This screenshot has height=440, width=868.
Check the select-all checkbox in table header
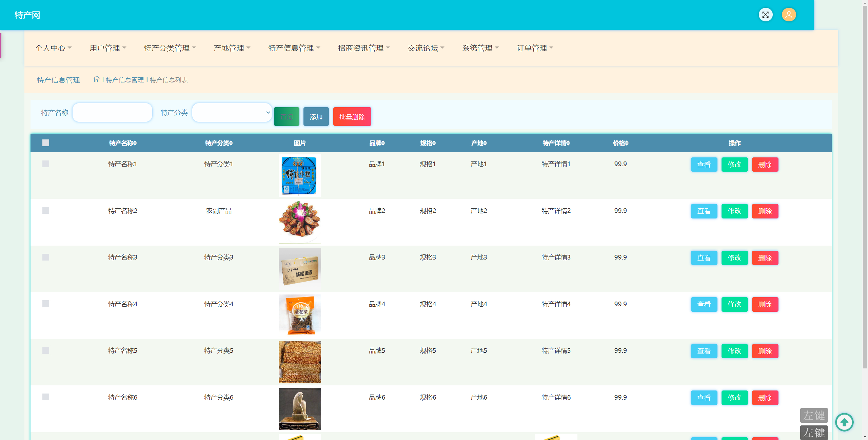point(46,143)
